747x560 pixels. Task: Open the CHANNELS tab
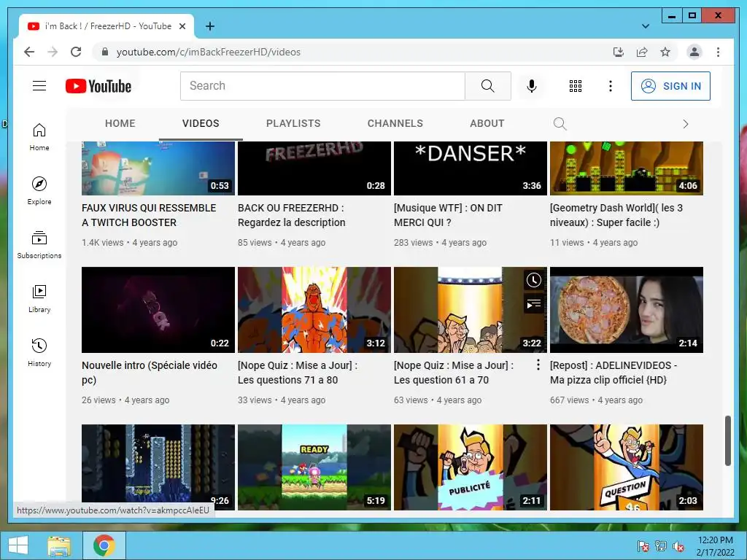point(395,123)
